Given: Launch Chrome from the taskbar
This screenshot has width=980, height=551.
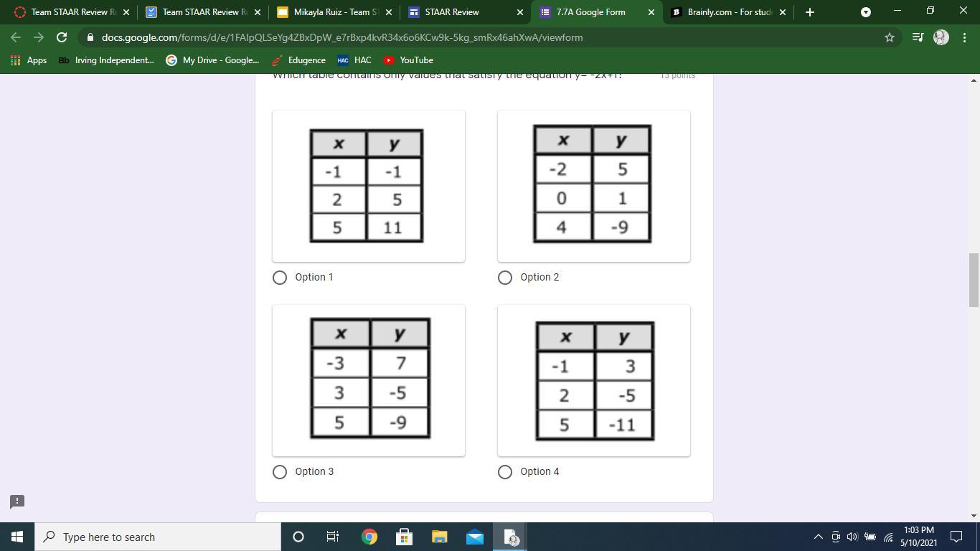Looking at the screenshot, I should 369,537.
